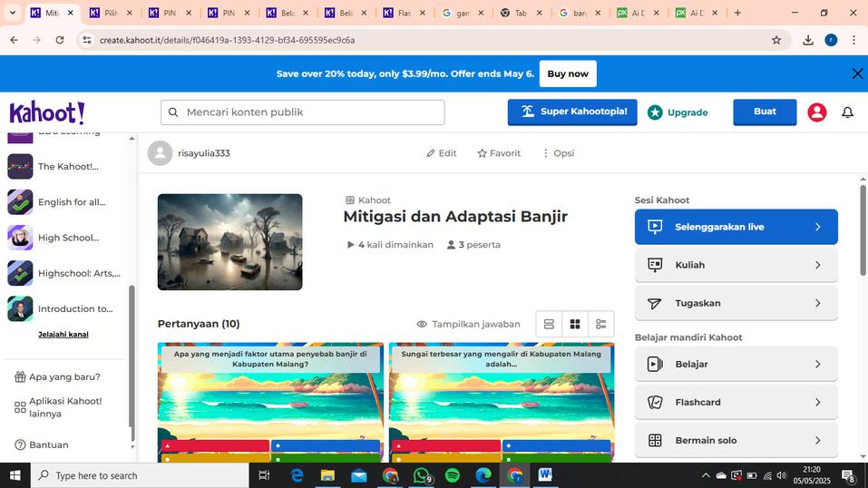Reload the page
The image size is (868, 488).
[x=60, y=40]
